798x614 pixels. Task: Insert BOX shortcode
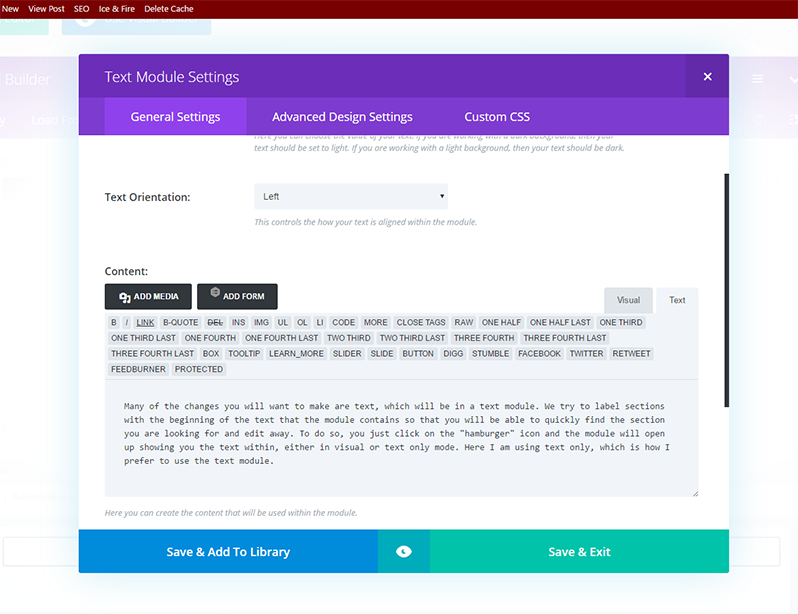211,354
